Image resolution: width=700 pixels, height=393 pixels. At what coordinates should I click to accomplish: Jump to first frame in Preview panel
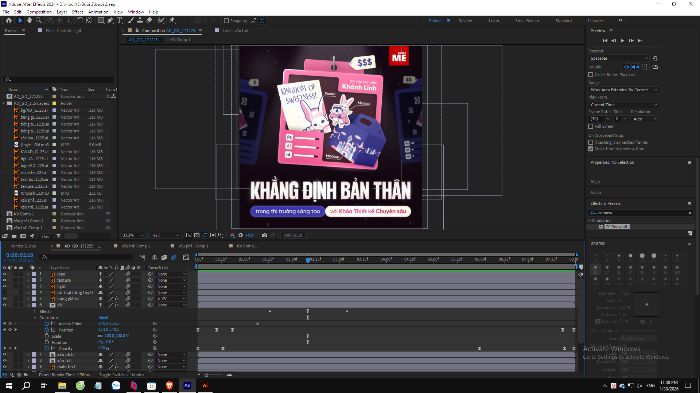click(605, 41)
